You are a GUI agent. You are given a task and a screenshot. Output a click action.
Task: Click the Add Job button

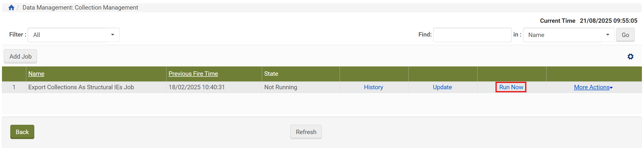(20, 56)
